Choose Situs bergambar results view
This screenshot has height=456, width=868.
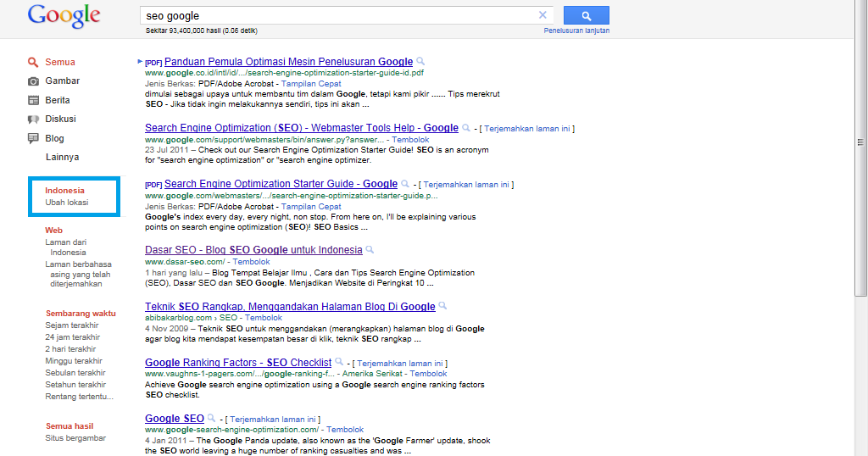pyautogui.click(x=75, y=438)
